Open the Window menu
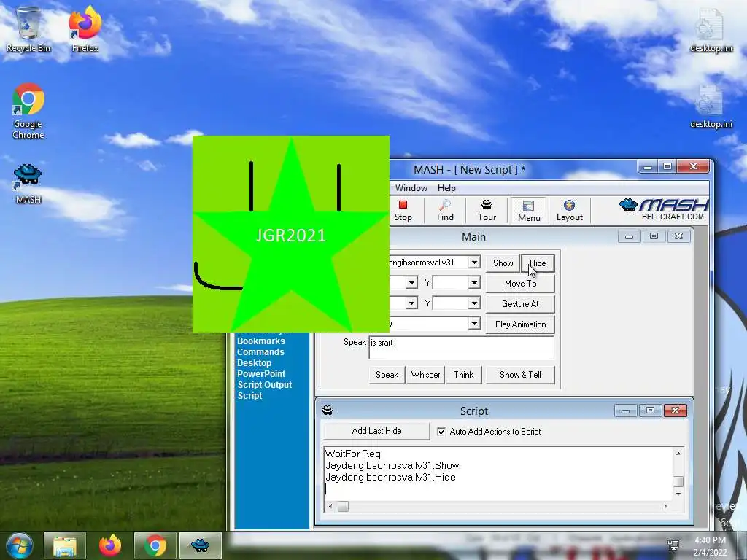Screen dimensions: 747x560 click(411, 188)
